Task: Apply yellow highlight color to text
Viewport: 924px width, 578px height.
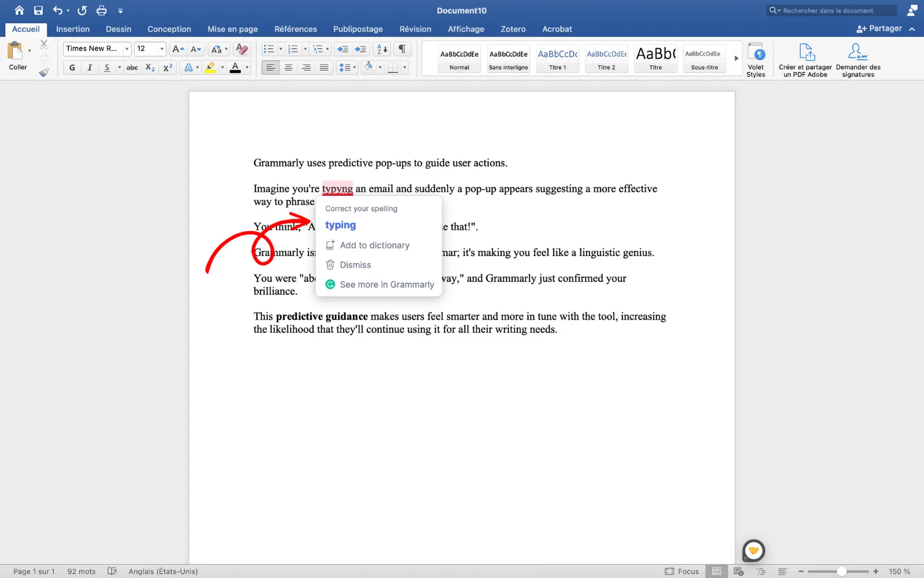Action: pyautogui.click(x=211, y=68)
